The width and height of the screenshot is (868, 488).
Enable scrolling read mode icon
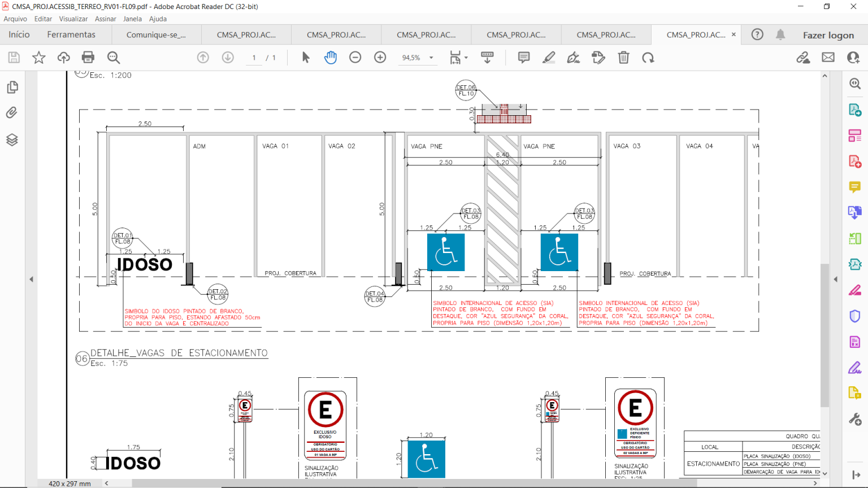pyautogui.click(x=487, y=58)
